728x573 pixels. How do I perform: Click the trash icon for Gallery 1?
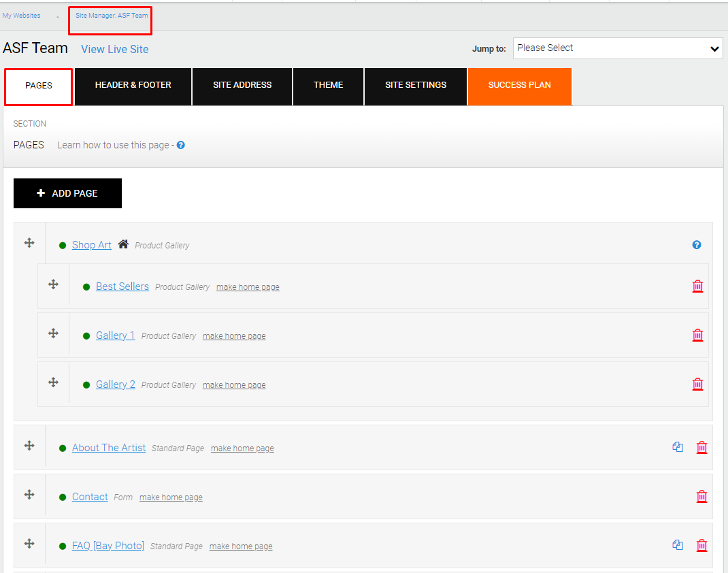[x=697, y=335]
